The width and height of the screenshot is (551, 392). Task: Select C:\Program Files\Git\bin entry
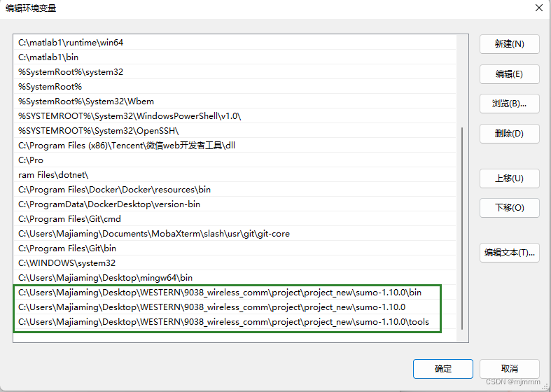(x=235, y=248)
